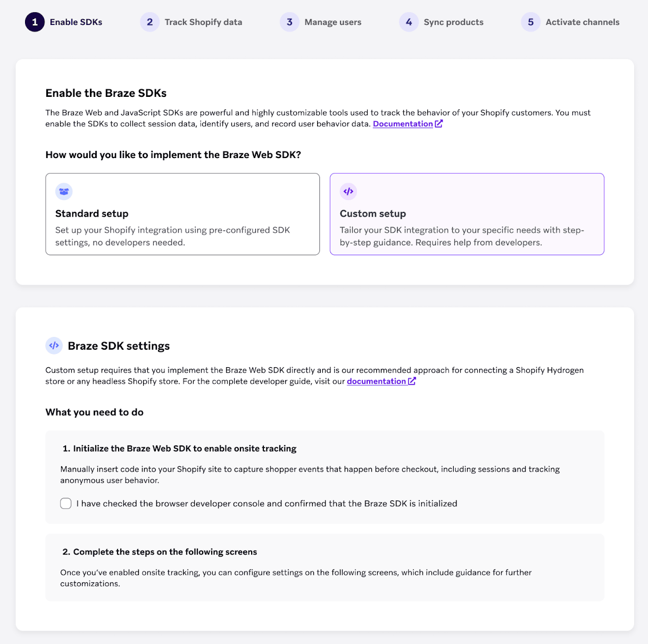Go to the Track Shopify data step

pyautogui.click(x=203, y=22)
